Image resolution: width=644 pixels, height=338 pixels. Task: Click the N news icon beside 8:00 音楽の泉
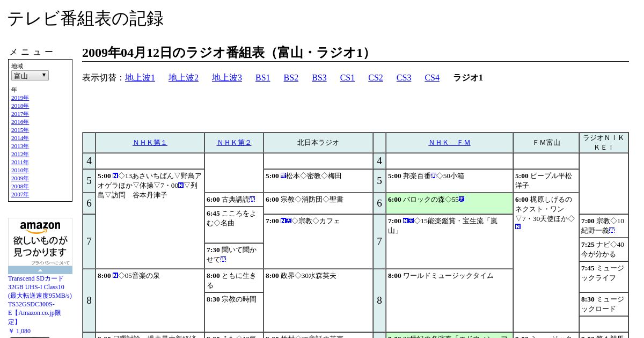pos(115,276)
